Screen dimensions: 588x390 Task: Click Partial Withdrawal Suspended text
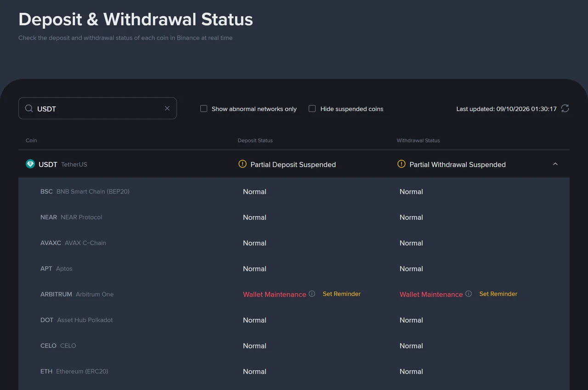click(x=458, y=164)
